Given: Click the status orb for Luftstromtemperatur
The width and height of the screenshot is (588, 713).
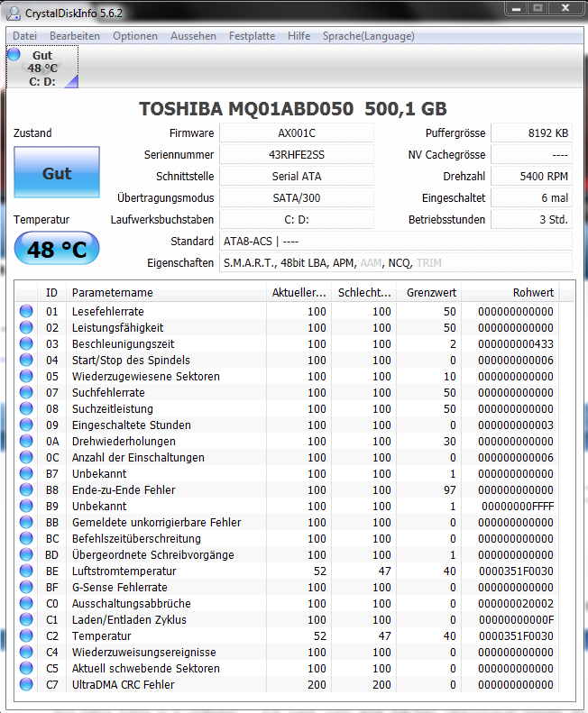Looking at the screenshot, I should click(x=26, y=571).
